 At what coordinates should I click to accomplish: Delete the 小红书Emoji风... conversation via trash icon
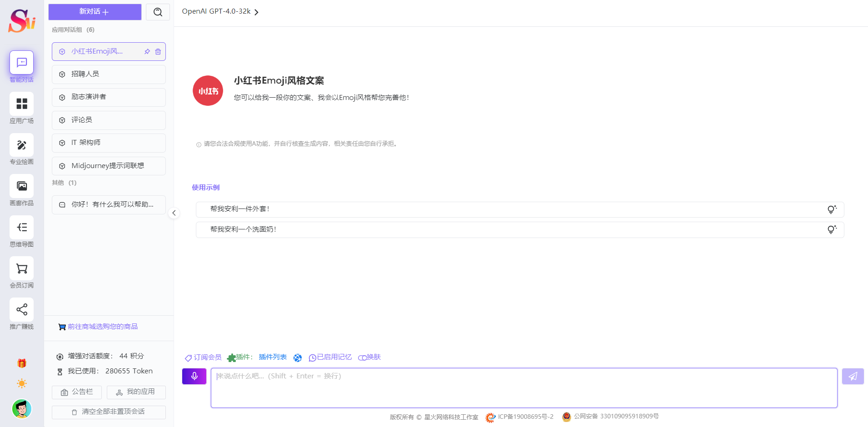pyautogui.click(x=158, y=52)
